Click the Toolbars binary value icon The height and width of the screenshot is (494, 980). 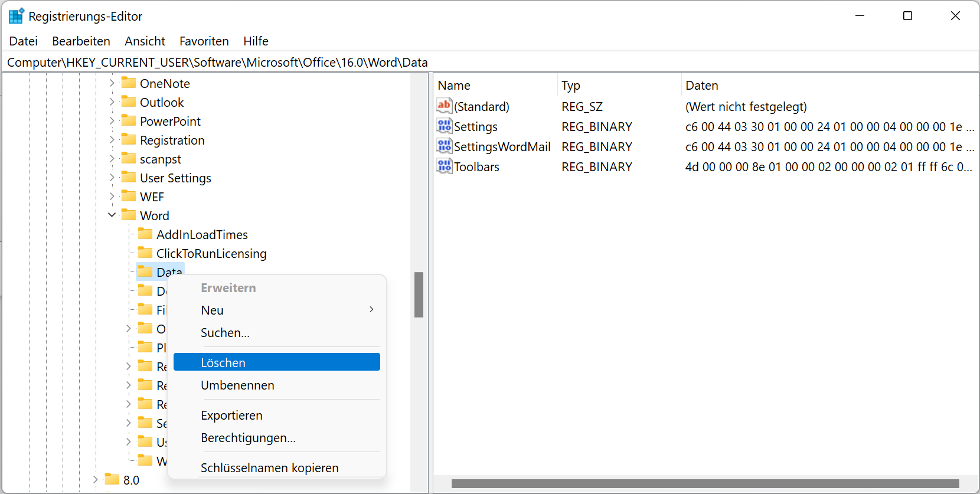[x=445, y=166]
